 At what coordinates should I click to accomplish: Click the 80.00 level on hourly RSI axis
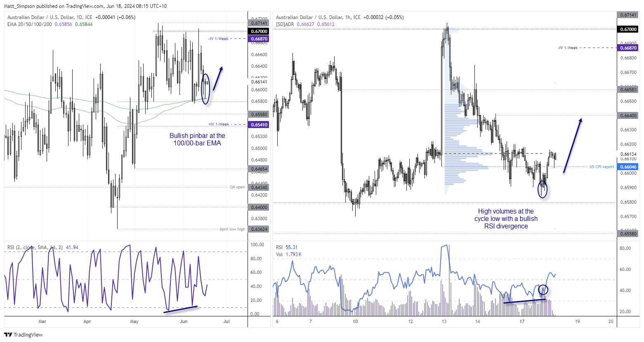tap(625, 249)
